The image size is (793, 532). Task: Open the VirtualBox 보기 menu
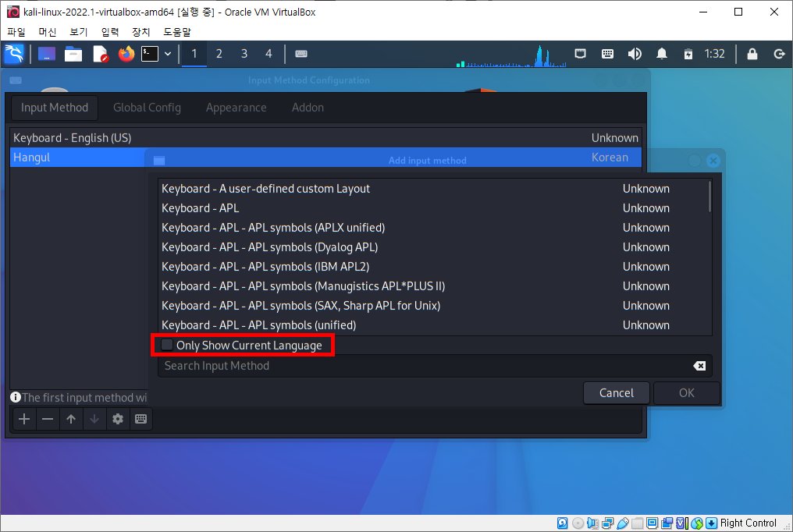point(78,32)
